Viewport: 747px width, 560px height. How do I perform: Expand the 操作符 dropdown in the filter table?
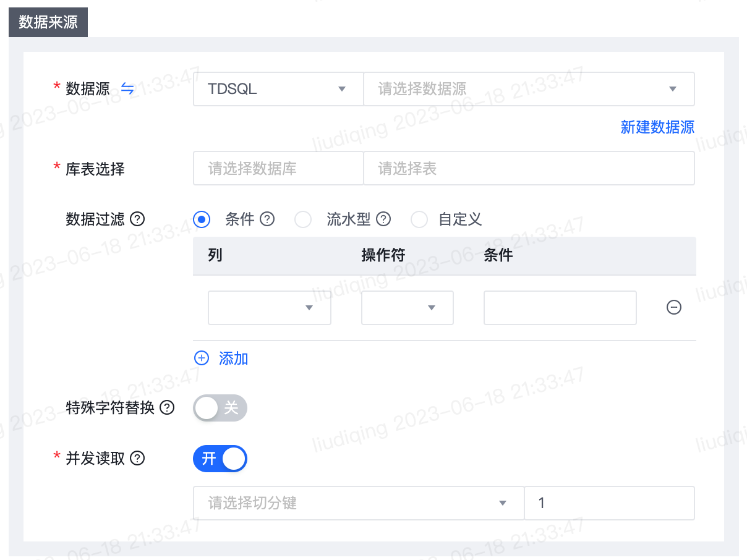[x=407, y=307]
